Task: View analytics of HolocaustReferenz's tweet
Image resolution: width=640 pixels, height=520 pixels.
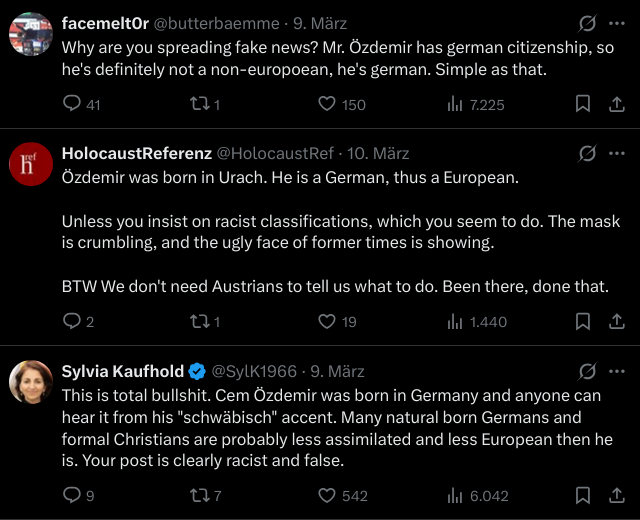Action: coord(455,322)
